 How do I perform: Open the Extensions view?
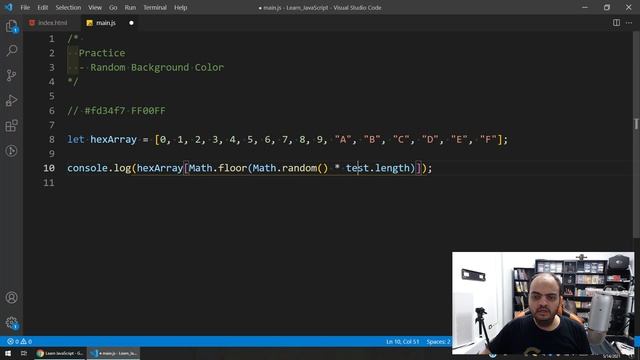coord(11,126)
